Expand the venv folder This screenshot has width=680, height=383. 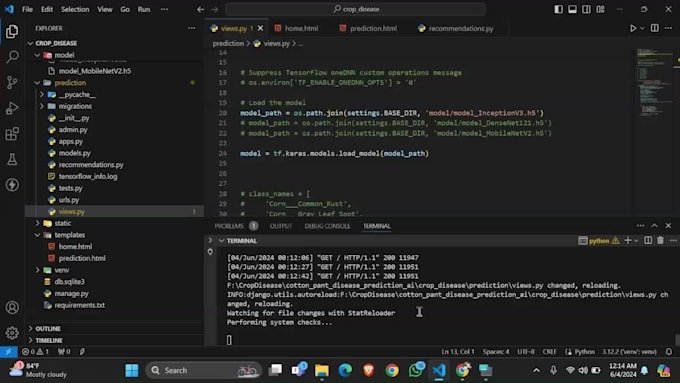(x=37, y=270)
